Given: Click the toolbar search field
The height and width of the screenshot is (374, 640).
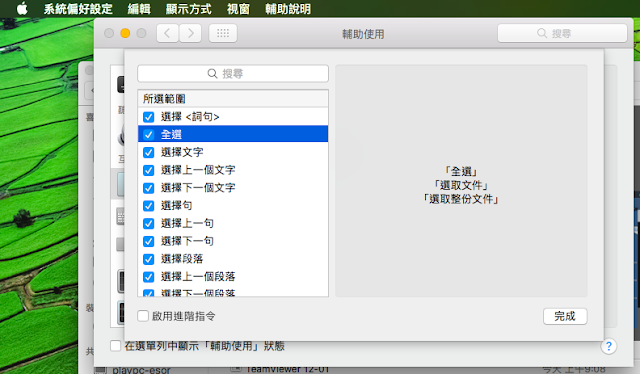Looking at the screenshot, I should [x=562, y=33].
